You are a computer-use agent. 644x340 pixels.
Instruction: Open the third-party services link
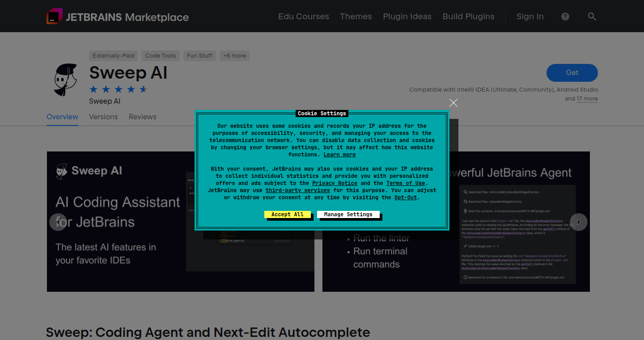tap(298, 190)
